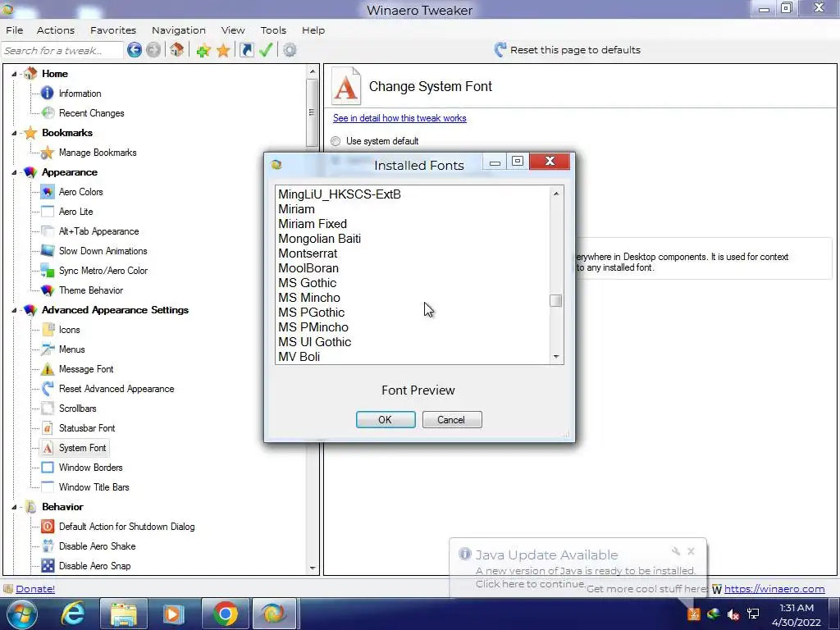Click the Recent Changes clock icon

pos(48,113)
